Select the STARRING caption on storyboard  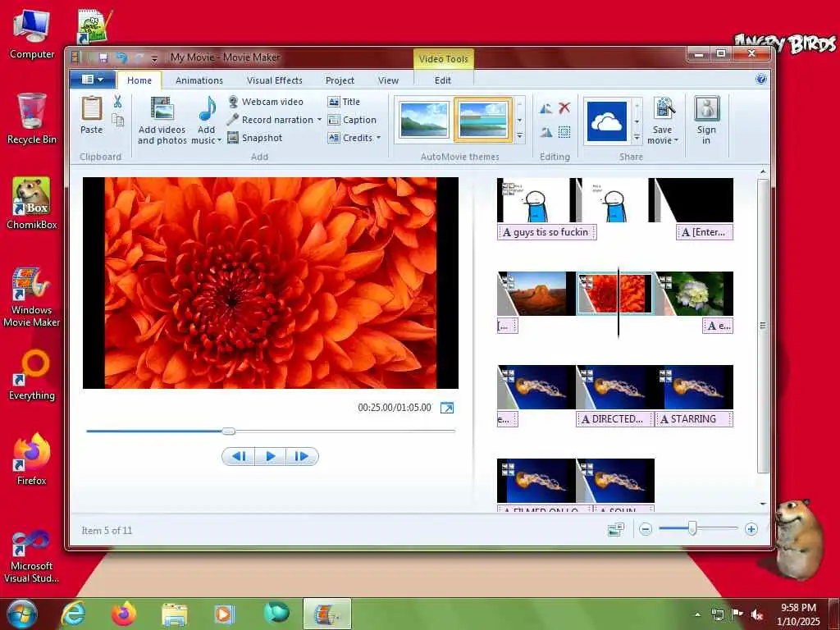point(694,419)
